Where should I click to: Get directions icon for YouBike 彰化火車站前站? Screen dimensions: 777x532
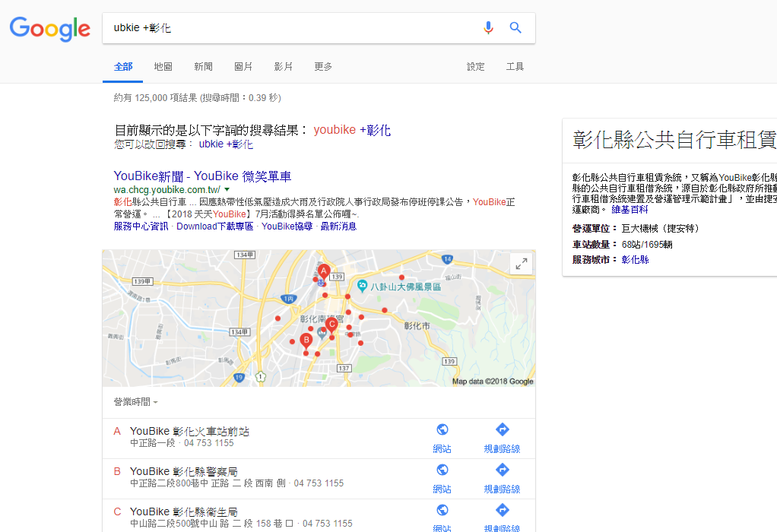tap(502, 429)
